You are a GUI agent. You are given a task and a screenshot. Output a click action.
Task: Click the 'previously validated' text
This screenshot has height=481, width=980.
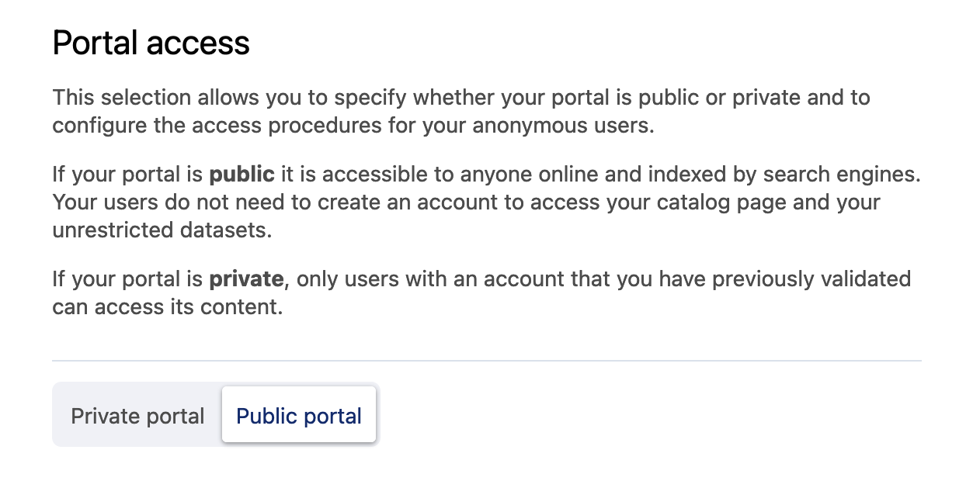(811, 279)
